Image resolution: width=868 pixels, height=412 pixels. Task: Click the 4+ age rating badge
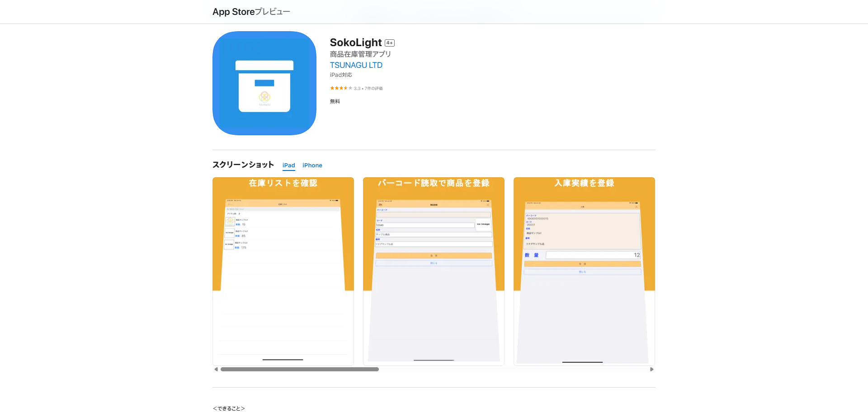tap(390, 43)
